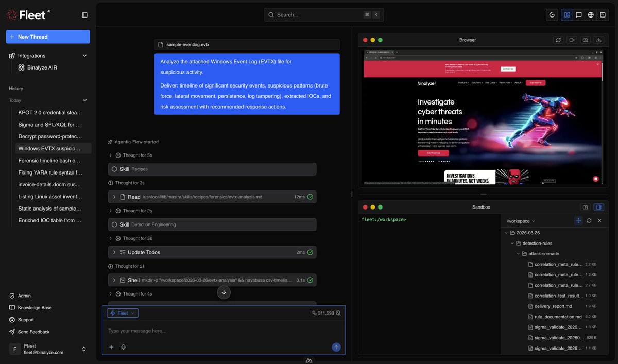Image resolution: width=618 pixels, height=364 pixels.
Task: Open correlation_test_result file
Action: point(558,296)
